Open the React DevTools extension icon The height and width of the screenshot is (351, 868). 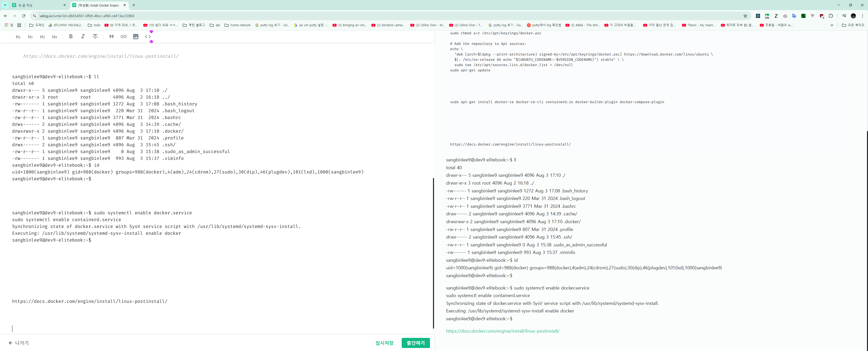758,16
